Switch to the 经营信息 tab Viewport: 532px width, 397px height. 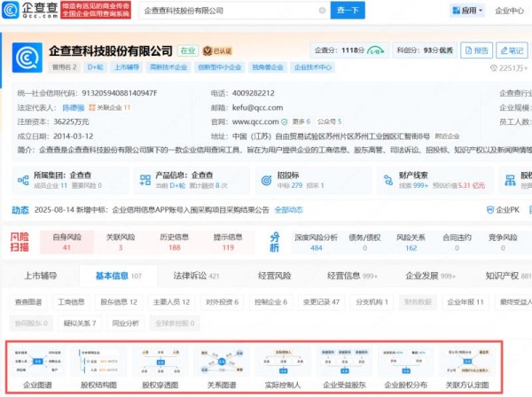point(352,276)
